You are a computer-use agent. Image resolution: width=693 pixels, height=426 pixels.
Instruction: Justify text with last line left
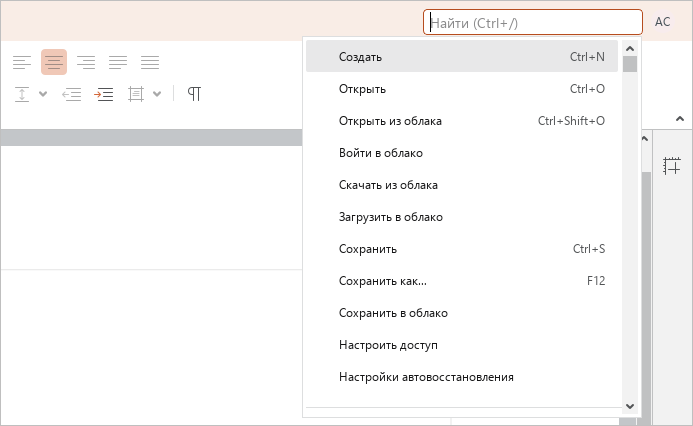118,62
